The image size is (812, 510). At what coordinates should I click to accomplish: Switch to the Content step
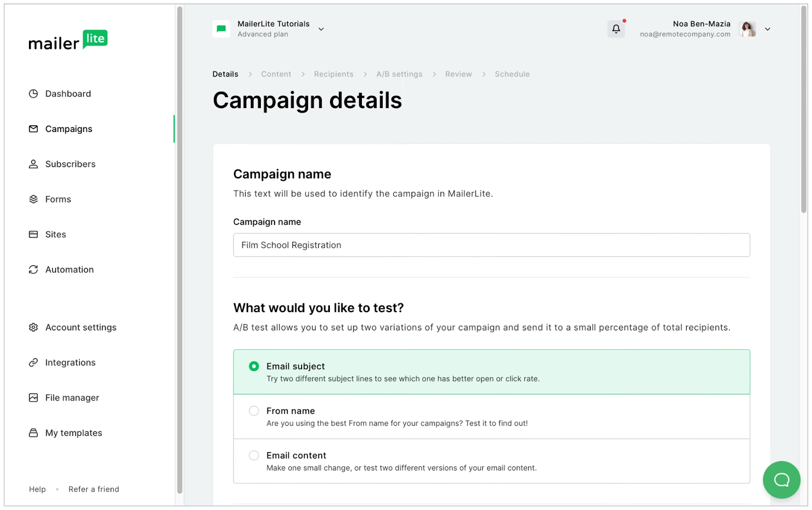click(x=276, y=74)
